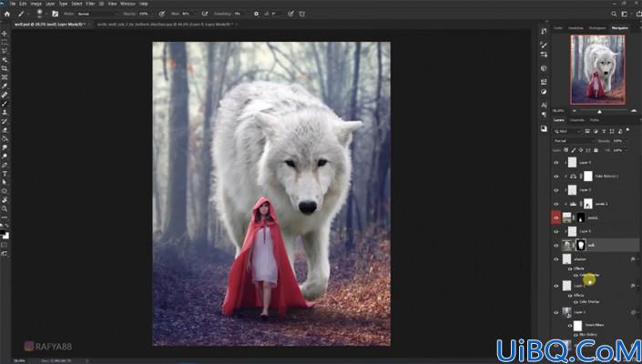Viewport: 642px width, 364px height.
Task: Open the Brushes panel icon in the collapsed dock
Action: pyautogui.click(x=544, y=45)
